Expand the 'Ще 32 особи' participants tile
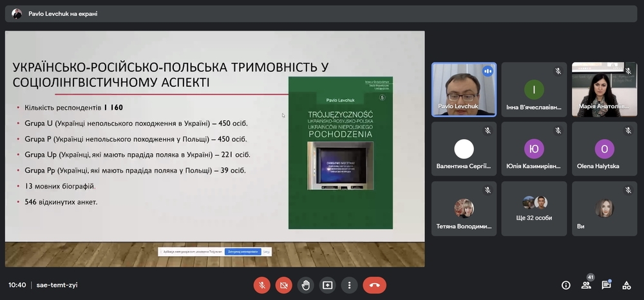Image resolution: width=644 pixels, height=300 pixels. tap(534, 208)
